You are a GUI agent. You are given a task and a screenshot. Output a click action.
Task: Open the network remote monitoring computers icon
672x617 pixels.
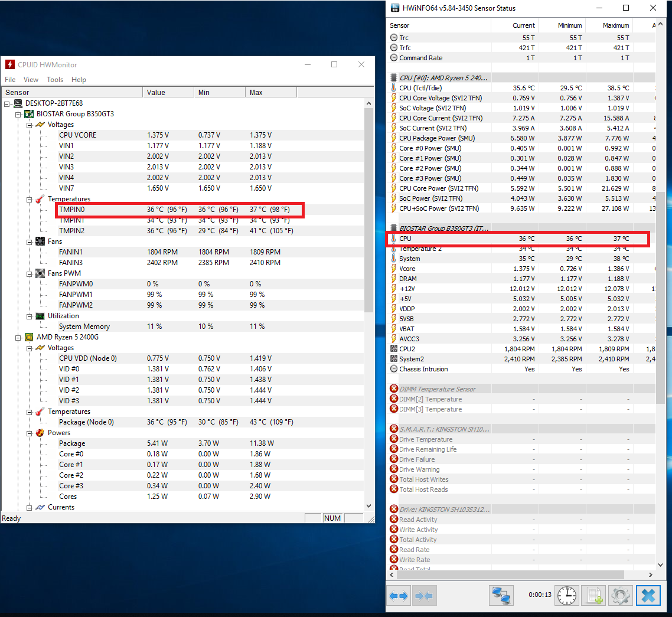[x=501, y=596]
